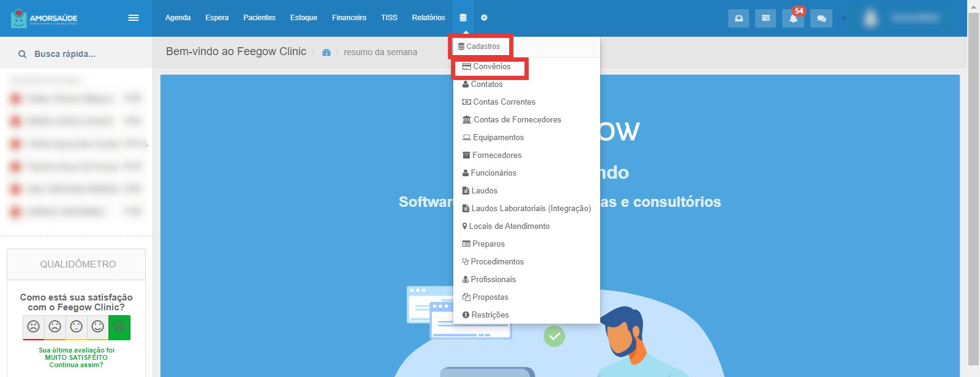Open the Cadastros database stack icon

463,18
